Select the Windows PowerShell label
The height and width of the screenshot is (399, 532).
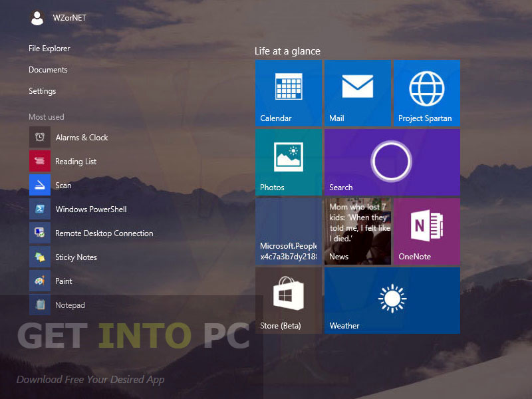click(91, 209)
